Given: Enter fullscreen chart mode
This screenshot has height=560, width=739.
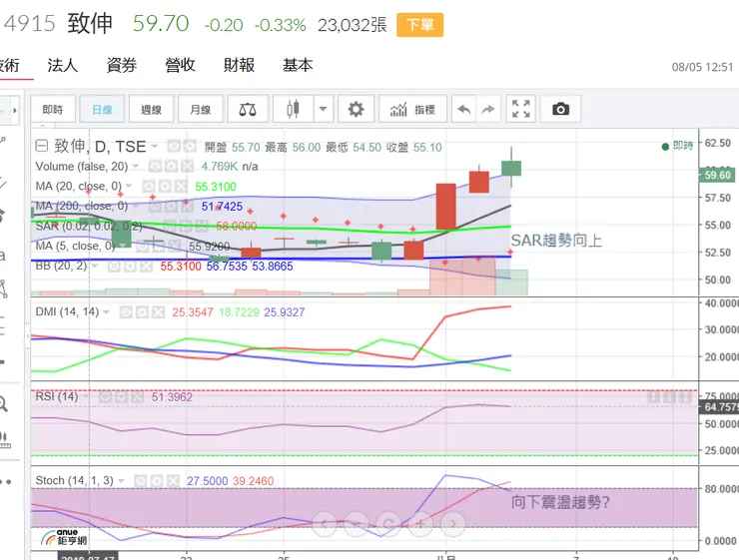Looking at the screenshot, I should coord(520,109).
